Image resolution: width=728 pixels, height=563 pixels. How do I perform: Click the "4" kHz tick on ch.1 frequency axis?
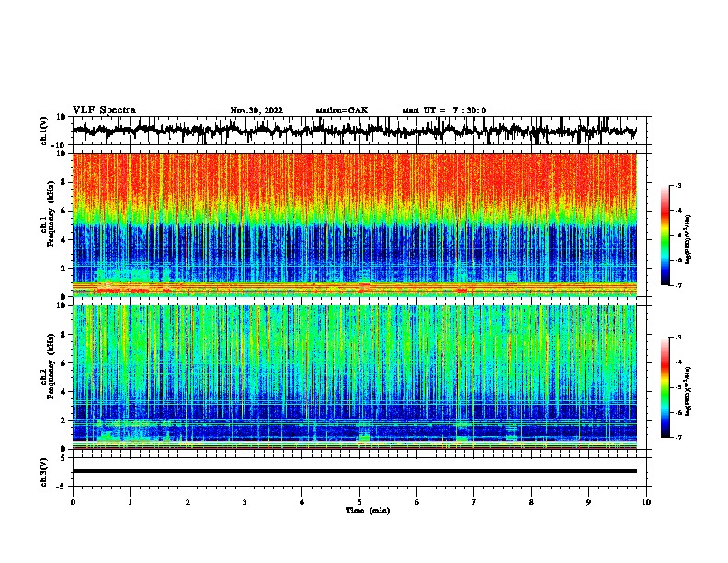click(63, 240)
